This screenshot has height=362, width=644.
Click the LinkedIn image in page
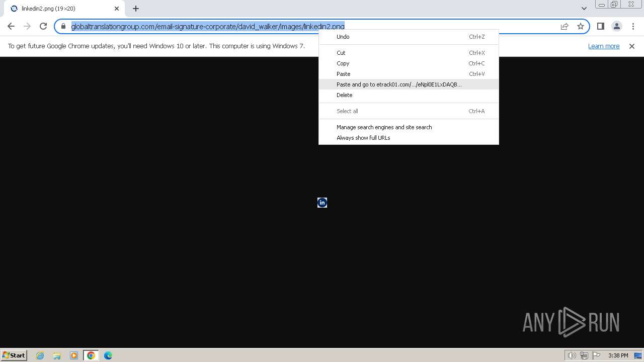[323, 203]
